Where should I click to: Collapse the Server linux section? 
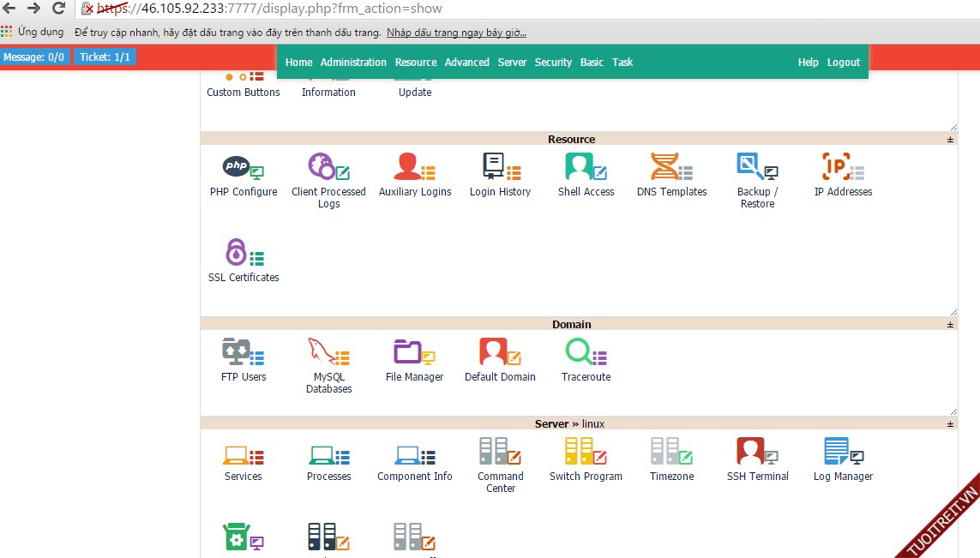[950, 424]
